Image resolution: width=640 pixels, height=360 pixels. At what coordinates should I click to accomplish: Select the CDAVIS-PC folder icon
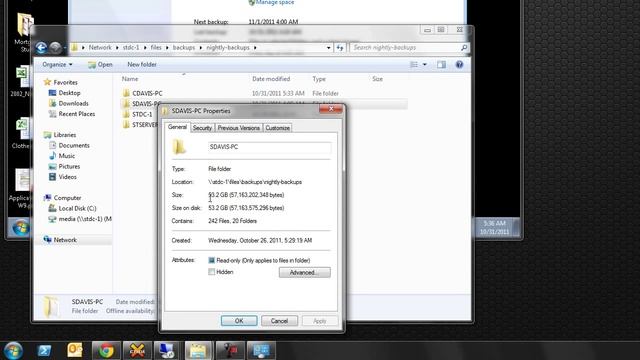pyautogui.click(x=126, y=93)
